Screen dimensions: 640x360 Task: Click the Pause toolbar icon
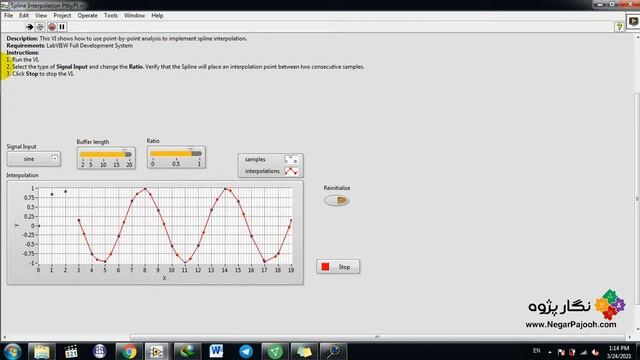pyautogui.click(x=62, y=27)
